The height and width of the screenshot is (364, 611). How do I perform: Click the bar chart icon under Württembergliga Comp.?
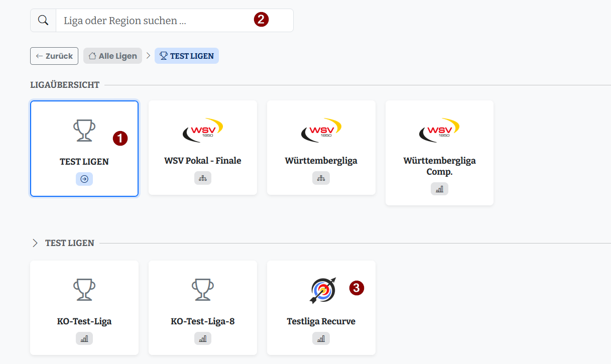[439, 189]
